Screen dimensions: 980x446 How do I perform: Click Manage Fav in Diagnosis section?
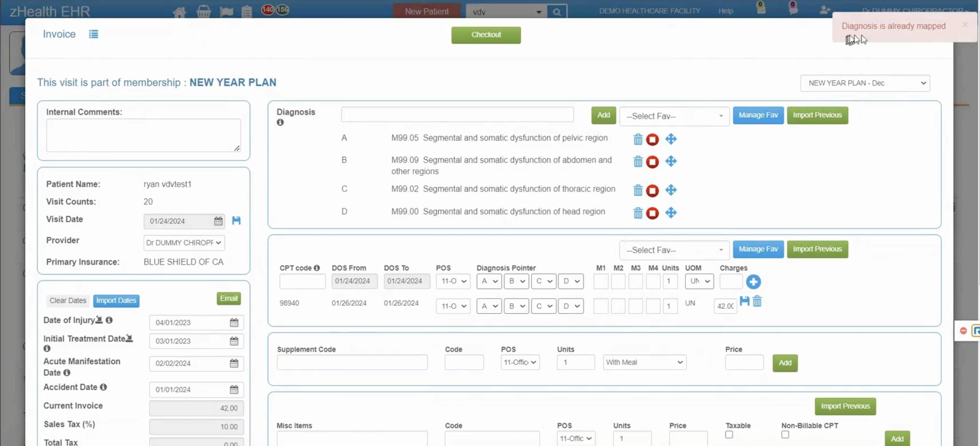tap(758, 115)
